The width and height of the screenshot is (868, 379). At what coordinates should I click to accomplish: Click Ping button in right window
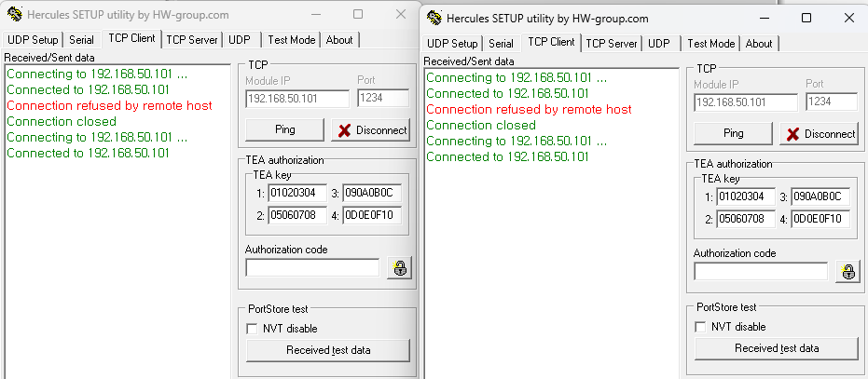[734, 134]
